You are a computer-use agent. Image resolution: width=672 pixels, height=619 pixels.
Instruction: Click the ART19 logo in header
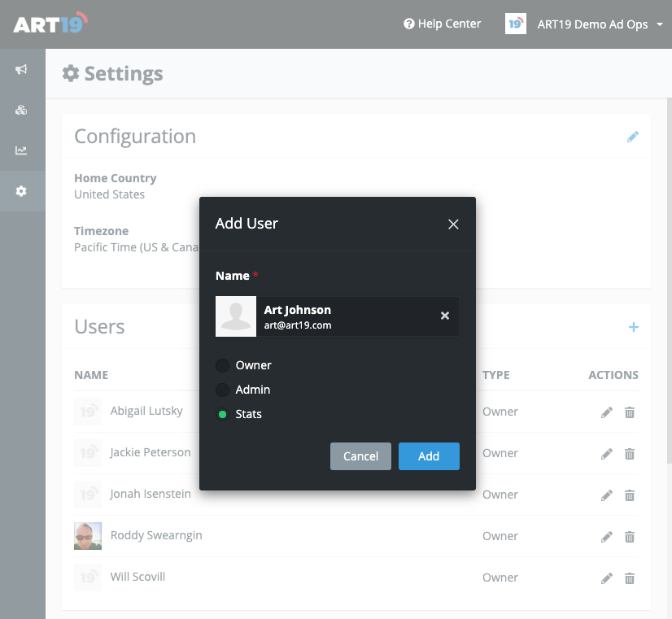(50, 24)
